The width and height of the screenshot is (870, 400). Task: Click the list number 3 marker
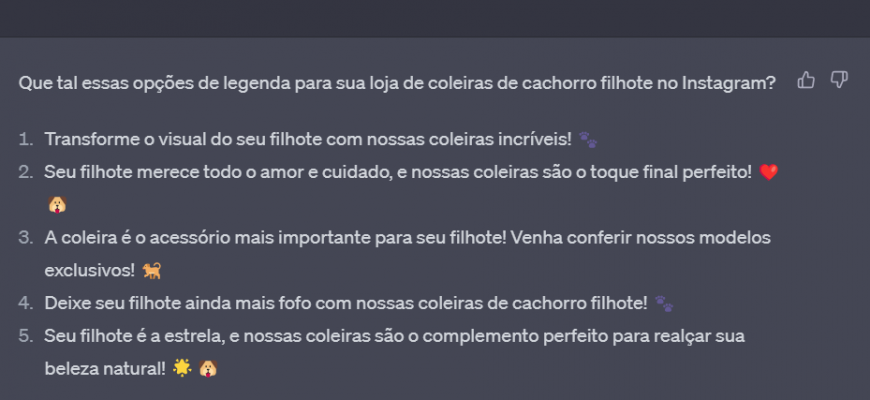(26, 238)
